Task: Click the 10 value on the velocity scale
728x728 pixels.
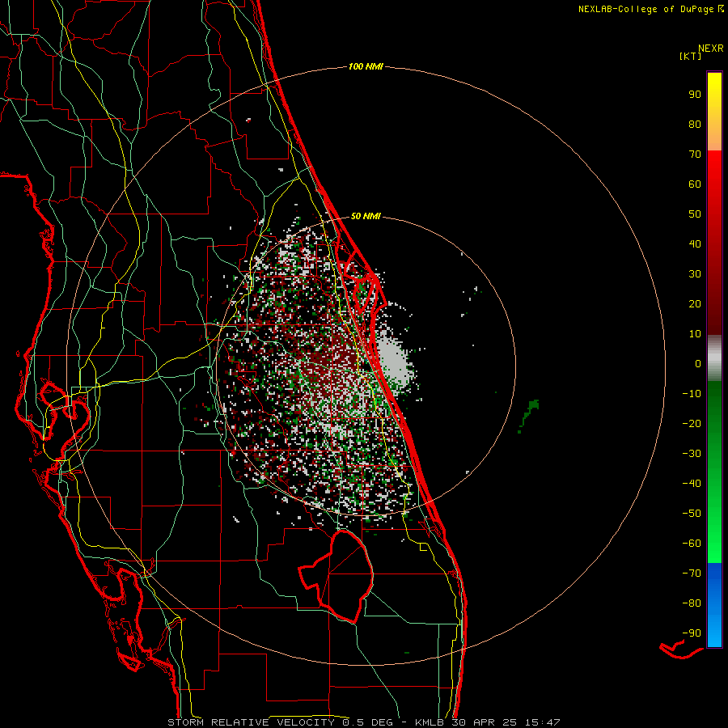Action: 695,334
